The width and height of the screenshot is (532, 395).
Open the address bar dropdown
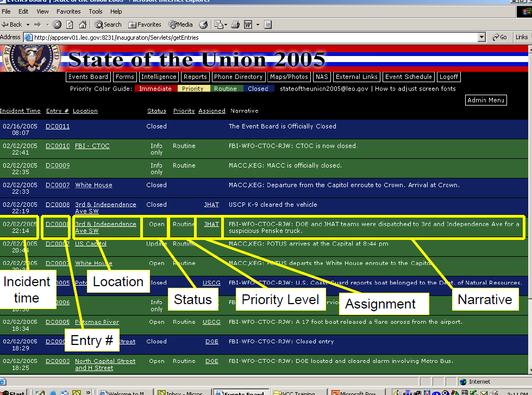point(481,37)
